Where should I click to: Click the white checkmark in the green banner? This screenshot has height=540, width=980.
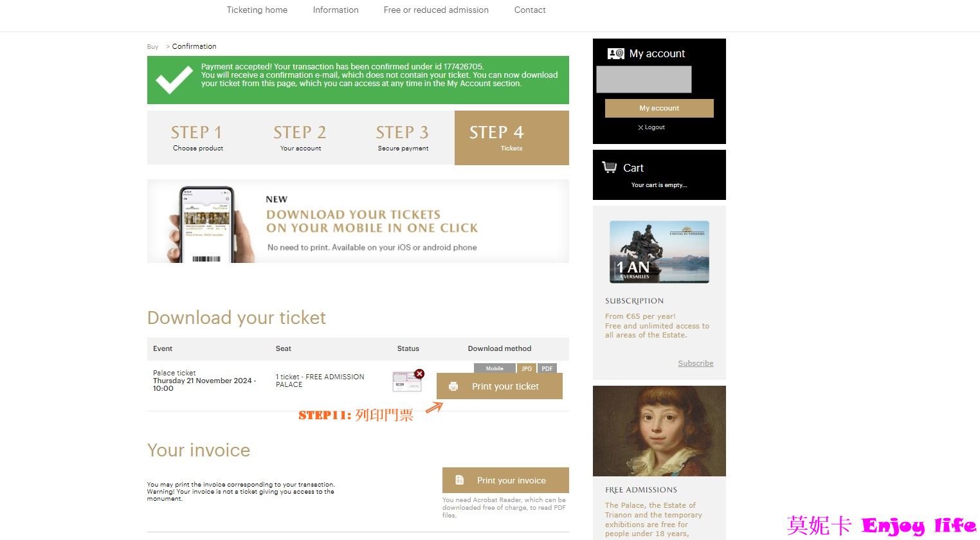(x=174, y=80)
